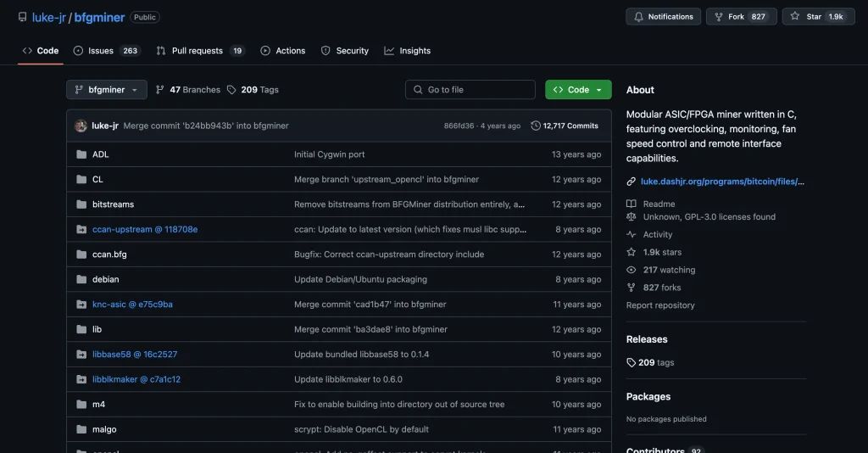Viewport: 868px width, 453px height.
Task: Open 'Initial Cygwin port' commit message
Action: click(330, 154)
